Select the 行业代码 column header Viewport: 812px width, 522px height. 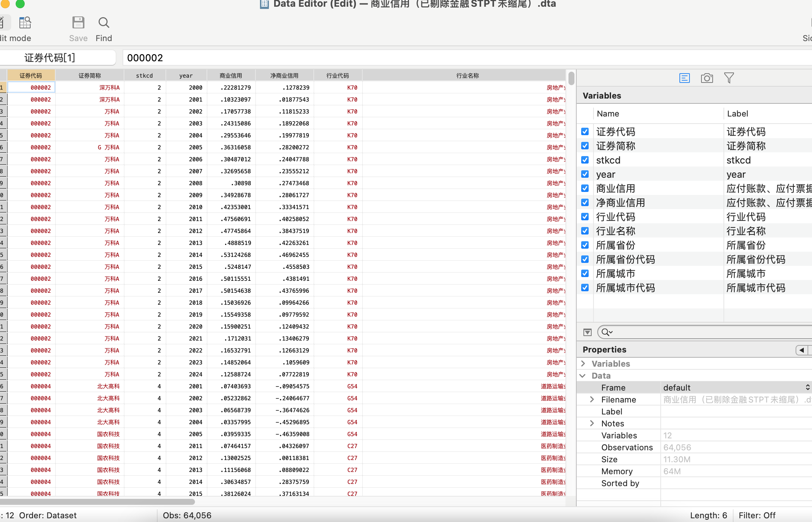(338, 75)
